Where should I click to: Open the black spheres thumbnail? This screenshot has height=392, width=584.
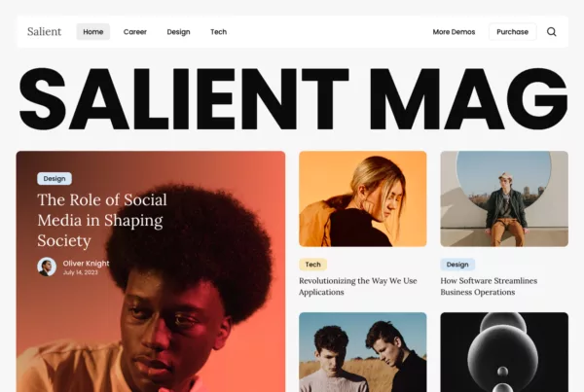click(504, 352)
